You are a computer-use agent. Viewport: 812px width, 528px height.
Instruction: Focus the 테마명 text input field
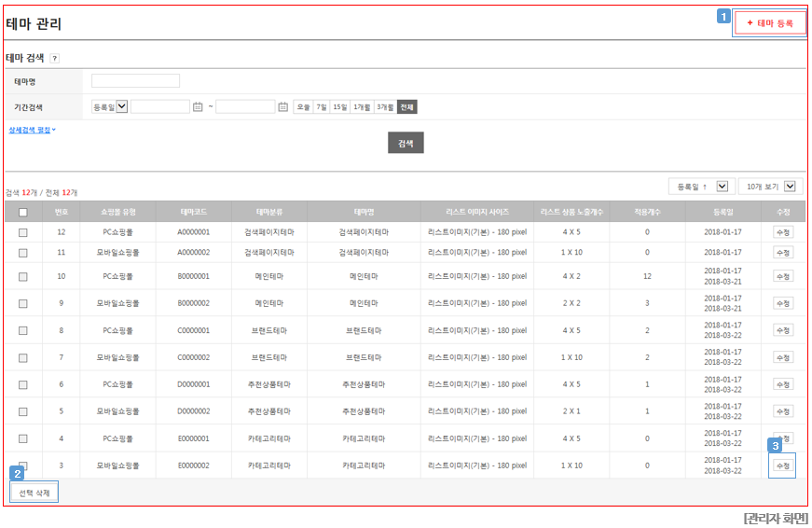136,81
